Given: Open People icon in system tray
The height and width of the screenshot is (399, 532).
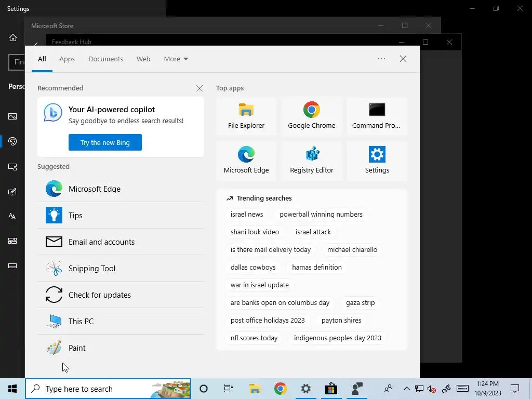Looking at the screenshot, I should 388,389.
